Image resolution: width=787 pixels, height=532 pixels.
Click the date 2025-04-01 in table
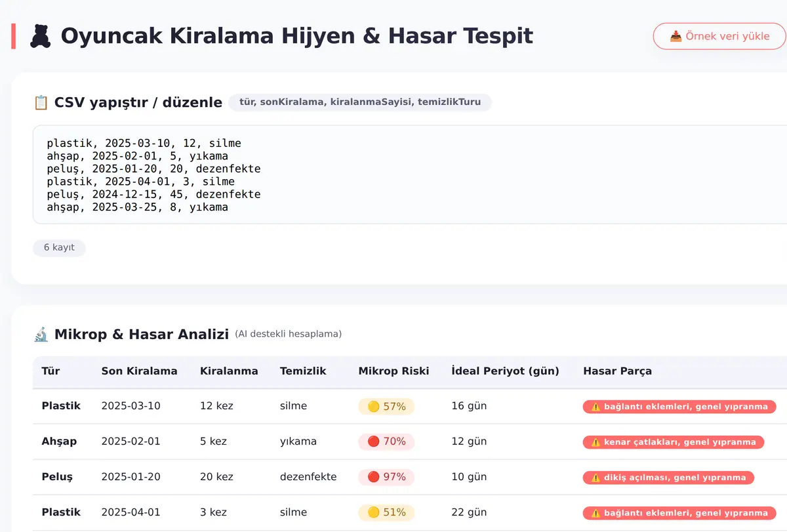coord(131,512)
